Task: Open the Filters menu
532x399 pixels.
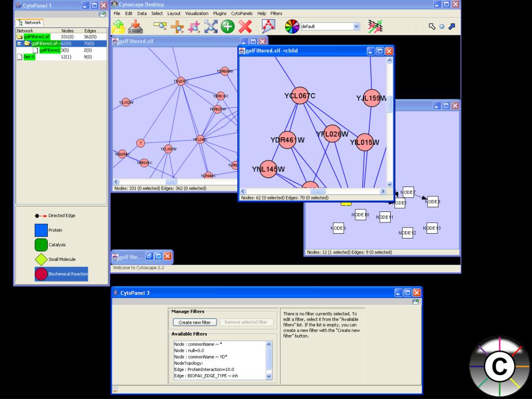Action: [276, 14]
